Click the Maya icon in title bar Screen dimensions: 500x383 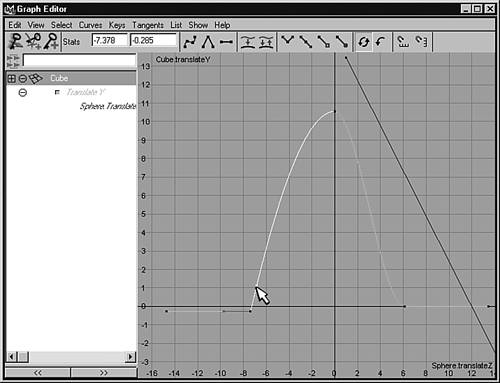(10, 9)
